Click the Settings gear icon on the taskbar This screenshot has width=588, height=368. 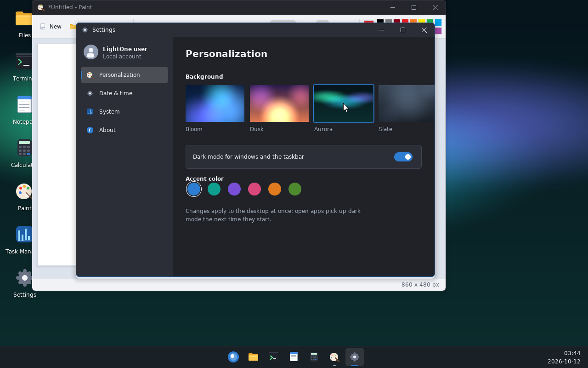(x=354, y=357)
